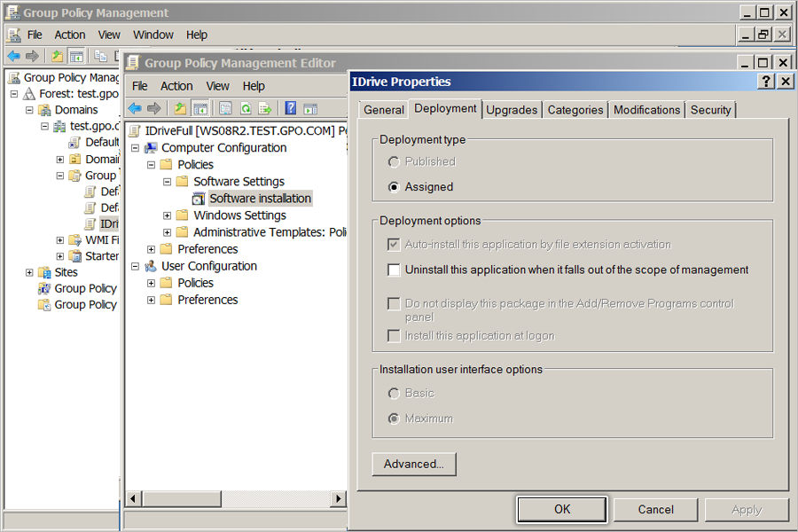Viewport: 798px width, 532px height.
Task: Collapse Software Settings node
Action: click(167, 182)
